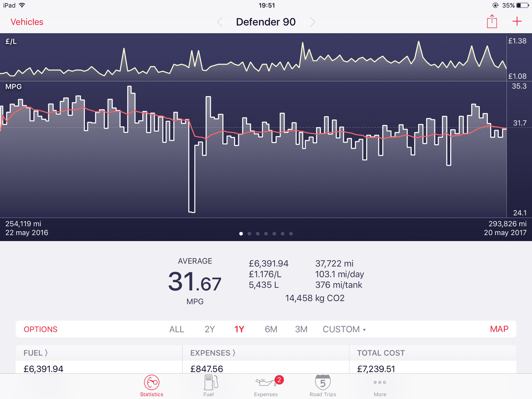The height and width of the screenshot is (399, 532).
Task: Tap the £/L chart label
Action: [x=11, y=42]
